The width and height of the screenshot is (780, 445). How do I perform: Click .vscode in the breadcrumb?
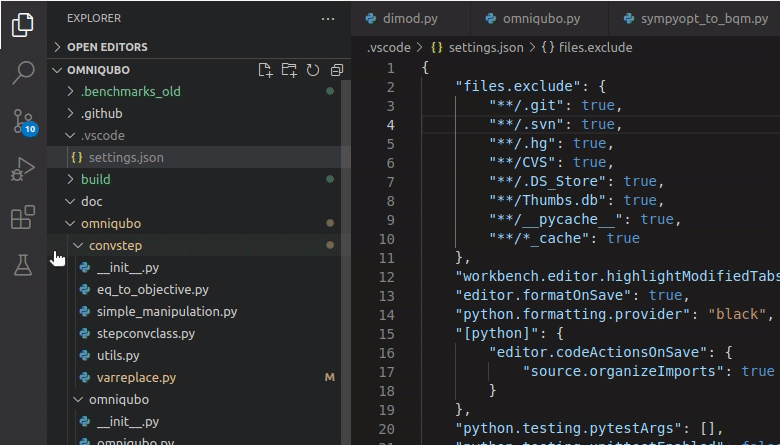389,48
